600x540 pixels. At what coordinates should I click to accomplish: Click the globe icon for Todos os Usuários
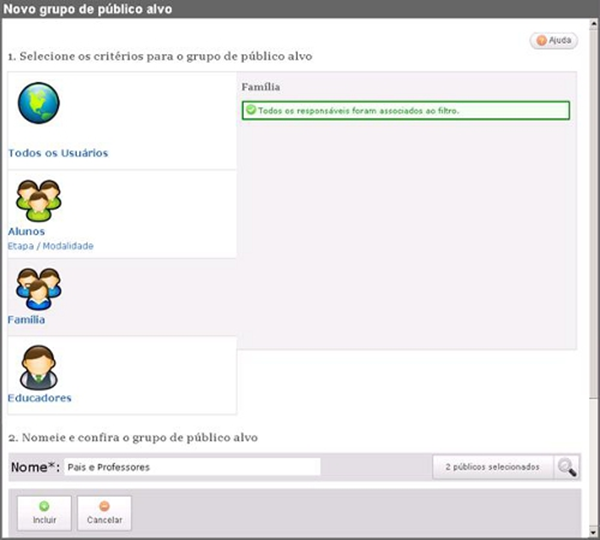(39, 103)
